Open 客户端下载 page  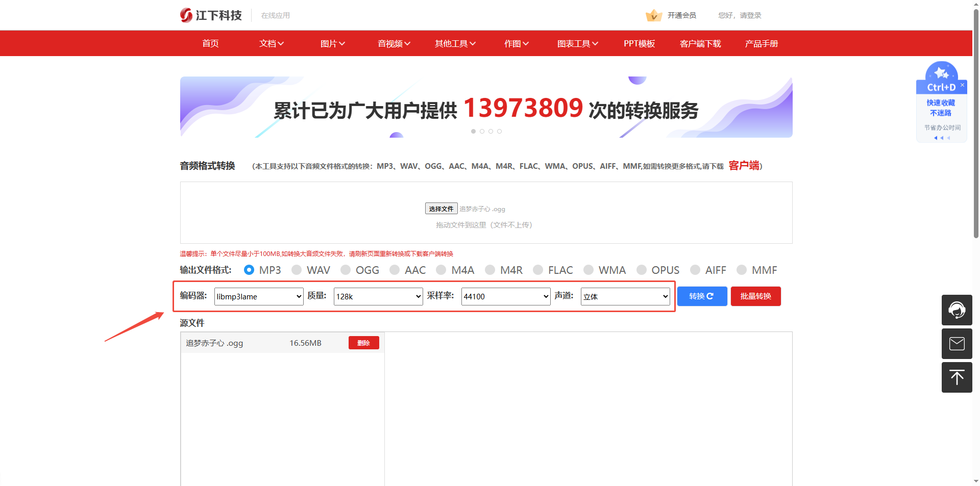point(700,44)
